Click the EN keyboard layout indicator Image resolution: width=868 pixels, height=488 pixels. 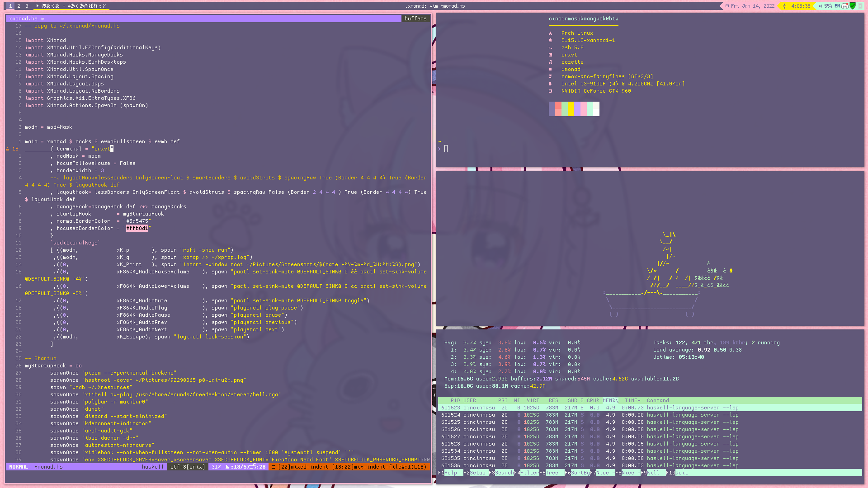(x=837, y=6)
